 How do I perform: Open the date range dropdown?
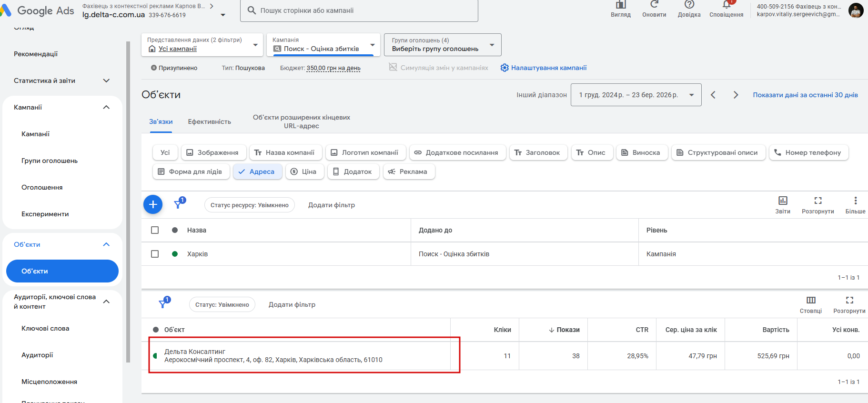(x=636, y=95)
